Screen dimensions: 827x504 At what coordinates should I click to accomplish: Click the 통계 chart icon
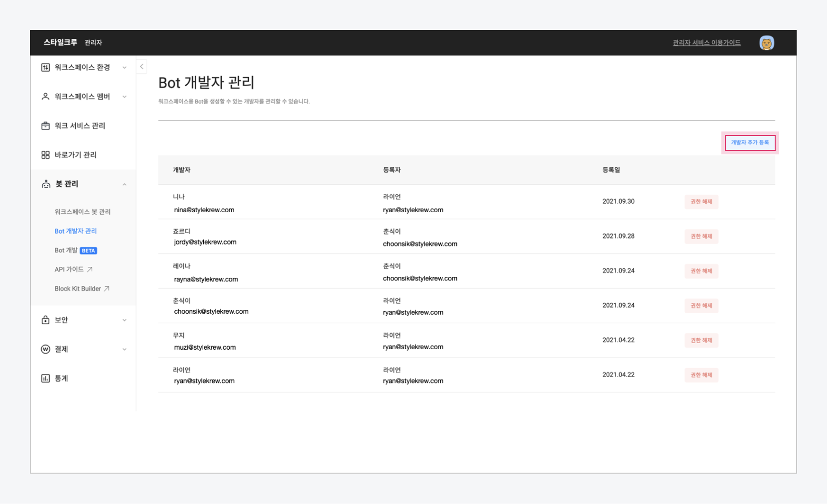click(x=45, y=378)
